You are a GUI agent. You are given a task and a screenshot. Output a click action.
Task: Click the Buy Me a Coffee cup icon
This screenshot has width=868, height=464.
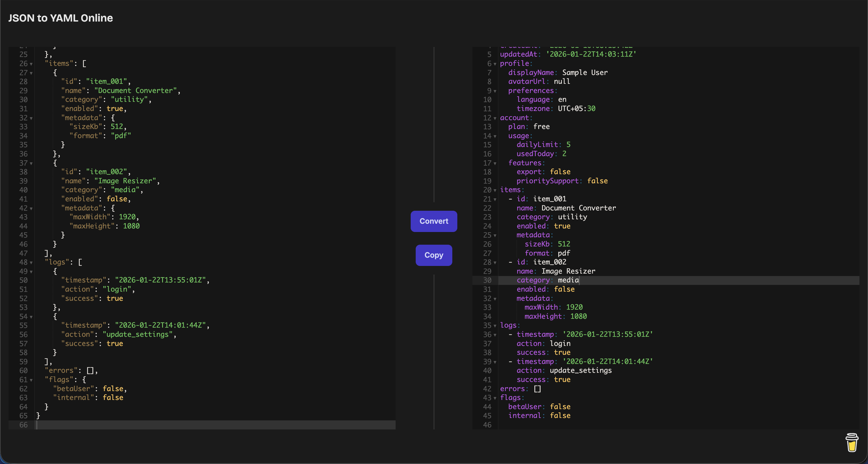[x=851, y=442]
